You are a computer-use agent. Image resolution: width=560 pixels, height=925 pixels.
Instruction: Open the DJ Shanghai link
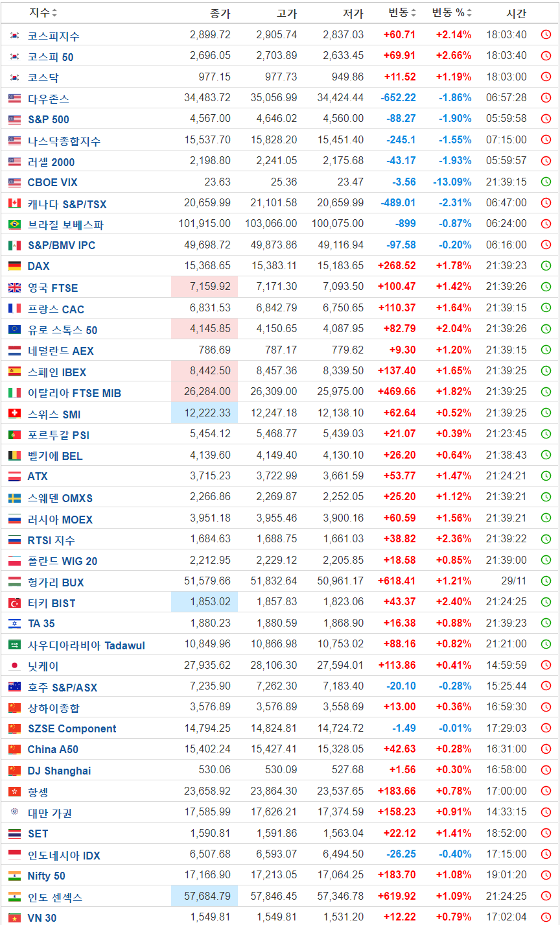60,771
